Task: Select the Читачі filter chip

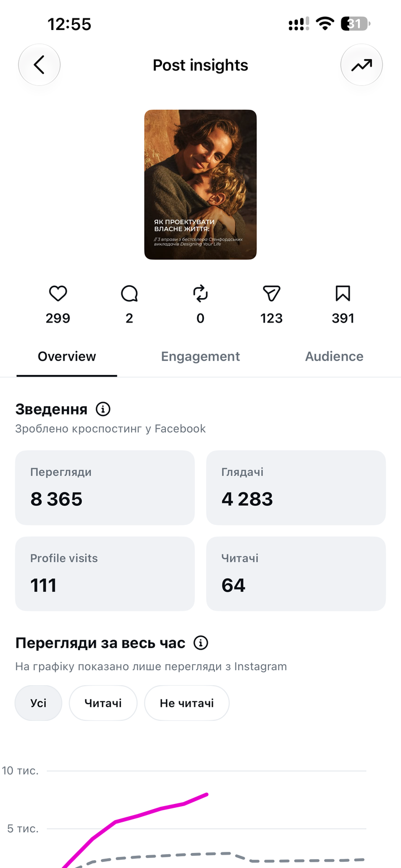Action: click(x=103, y=703)
